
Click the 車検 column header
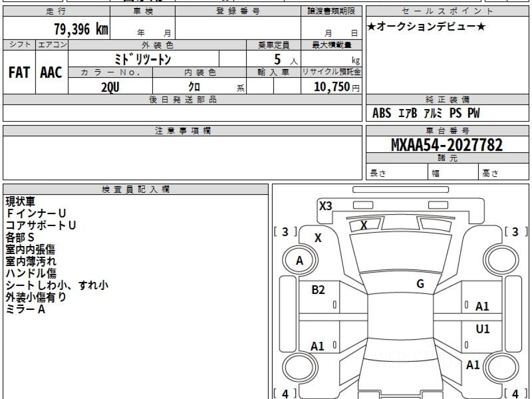[x=143, y=12]
